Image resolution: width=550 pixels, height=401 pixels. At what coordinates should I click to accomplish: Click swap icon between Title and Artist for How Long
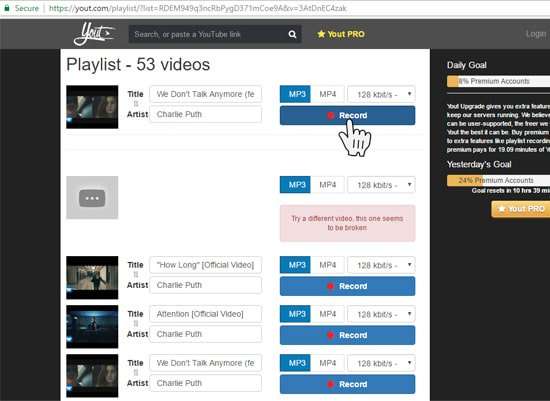[136, 275]
